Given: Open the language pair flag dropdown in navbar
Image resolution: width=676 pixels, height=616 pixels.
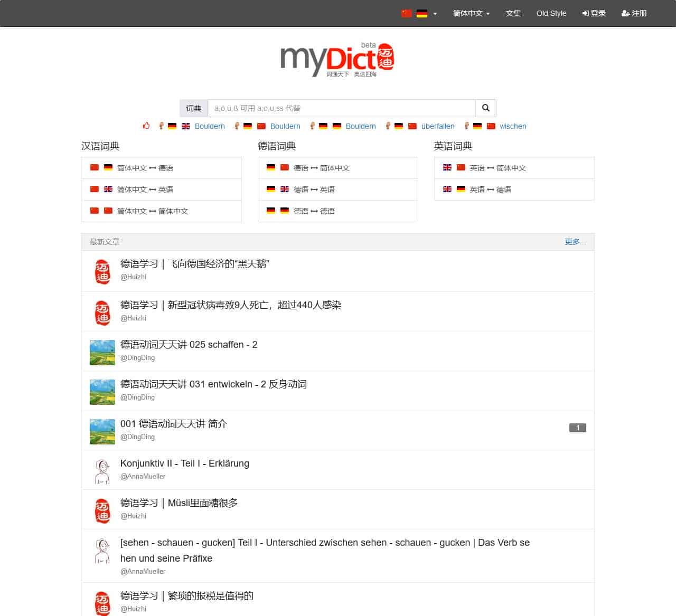Looking at the screenshot, I should (x=419, y=13).
